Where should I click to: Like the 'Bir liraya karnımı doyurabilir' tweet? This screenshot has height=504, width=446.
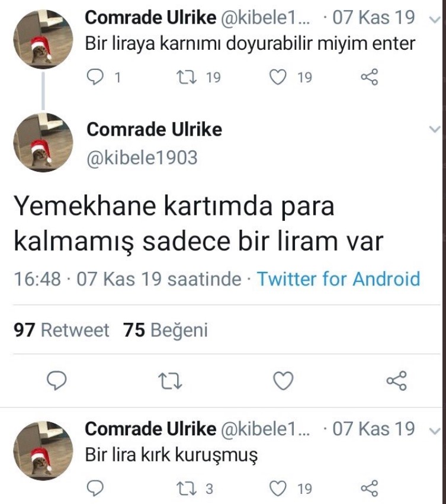tap(278, 78)
